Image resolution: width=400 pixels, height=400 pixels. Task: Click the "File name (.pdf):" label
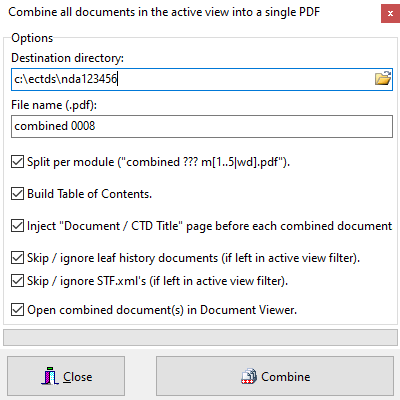coord(54,105)
